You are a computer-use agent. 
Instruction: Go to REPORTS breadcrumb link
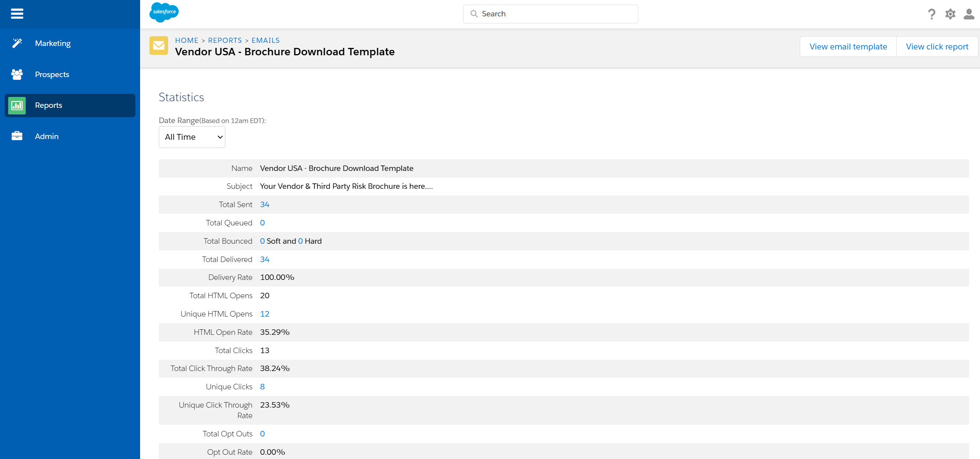225,40
